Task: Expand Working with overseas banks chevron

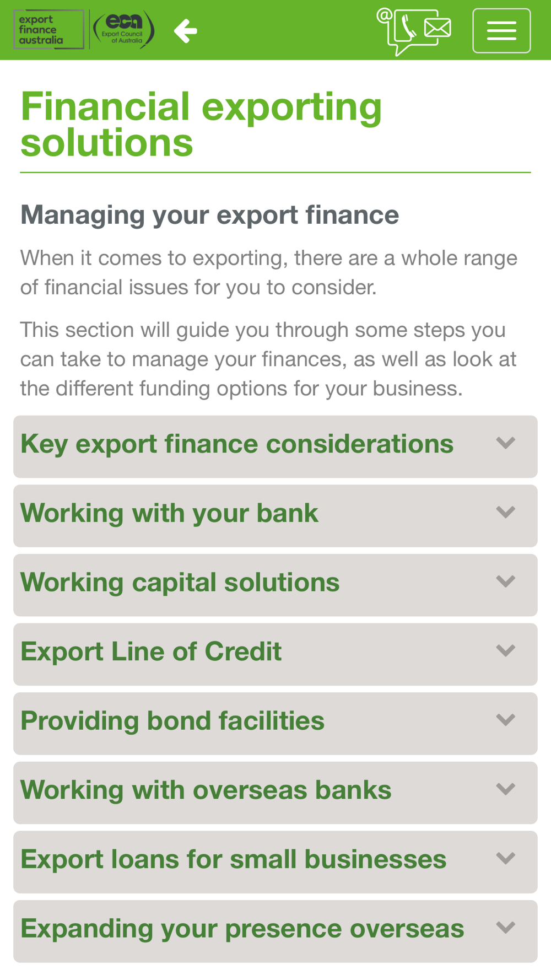Action: tap(505, 789)
